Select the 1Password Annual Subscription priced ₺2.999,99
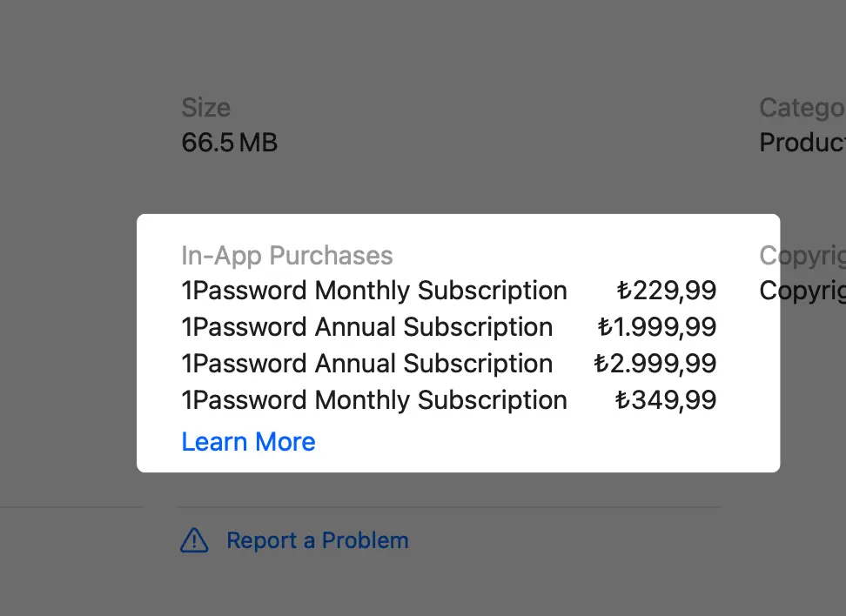The height and width of the screenshot is (616, 846). click(x=366, y=364)
